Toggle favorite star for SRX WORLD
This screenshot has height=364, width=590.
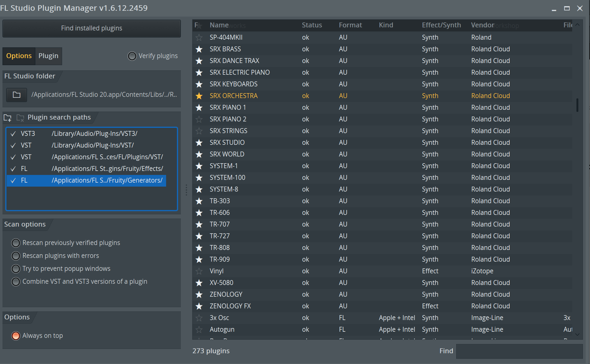[199, 154]
